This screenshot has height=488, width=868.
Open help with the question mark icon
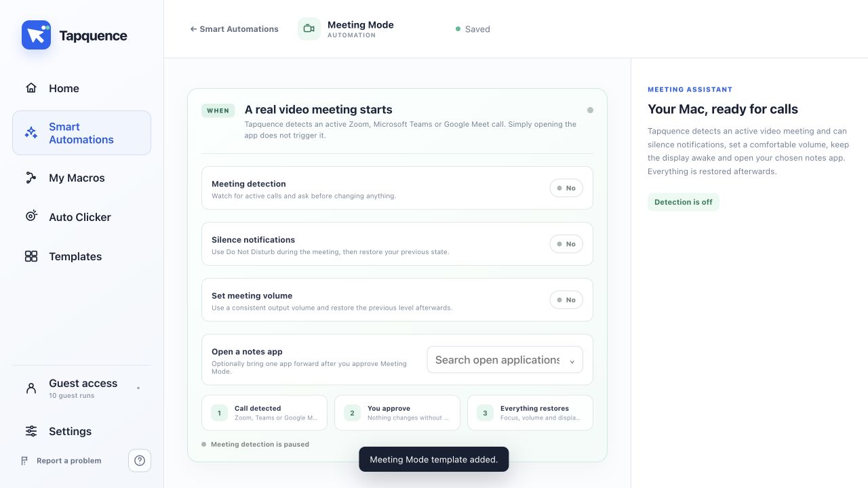coord(140,461)
